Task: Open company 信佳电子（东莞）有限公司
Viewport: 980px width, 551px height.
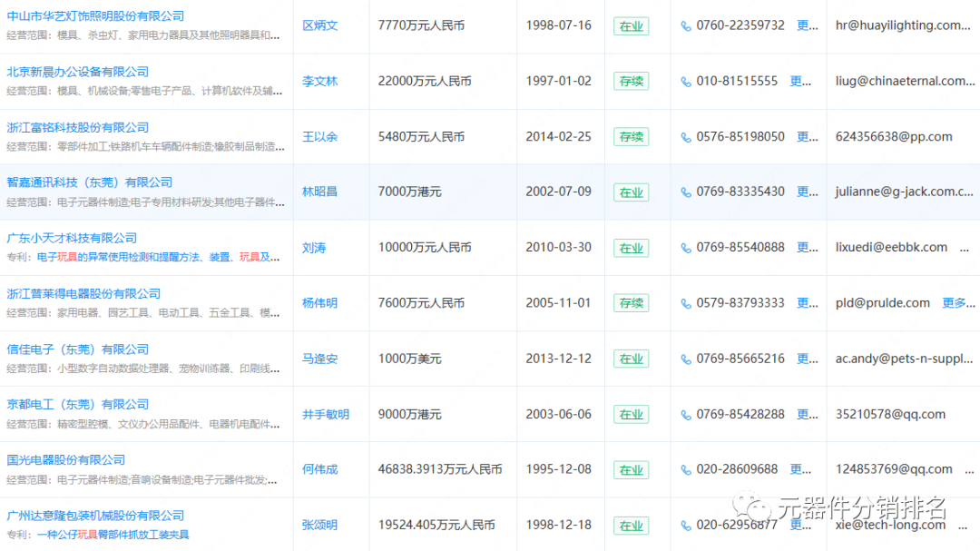Action: click(x=77, y=349)
